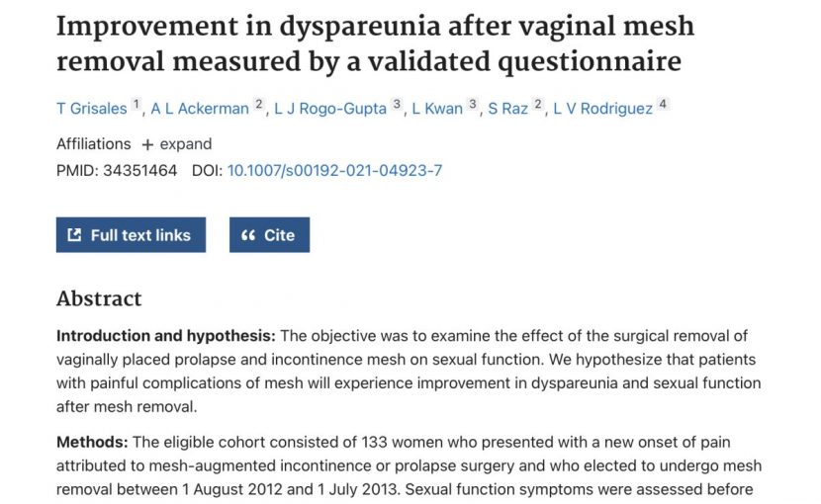Screen dimensions: 821x504
Task: Click affiliation superscript 1 after Grisales
Action: [137, 104]
